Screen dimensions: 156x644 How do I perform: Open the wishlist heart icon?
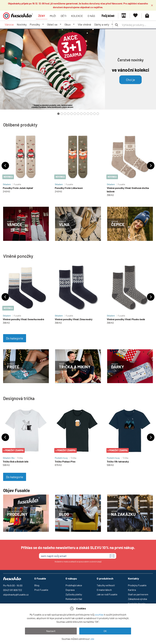tap(135, 15)
